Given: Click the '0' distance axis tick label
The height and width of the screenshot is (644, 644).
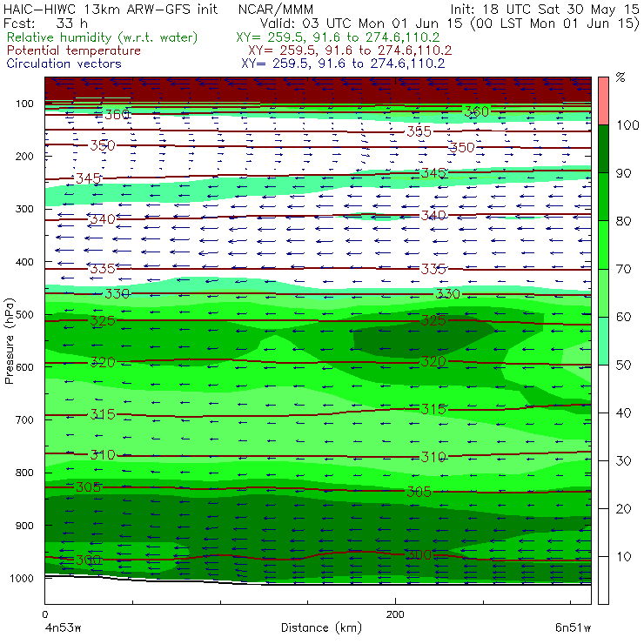Looking at the screenshot, I should coord(45,614).
